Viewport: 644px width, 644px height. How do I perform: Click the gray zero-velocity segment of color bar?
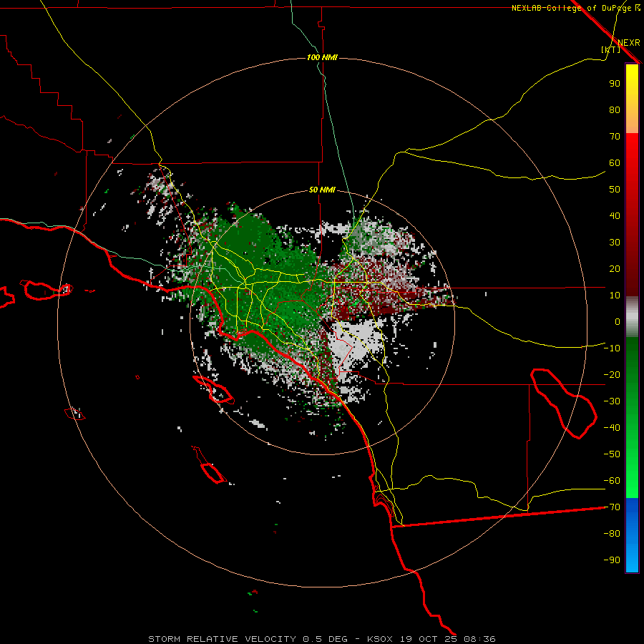point(632,317)
